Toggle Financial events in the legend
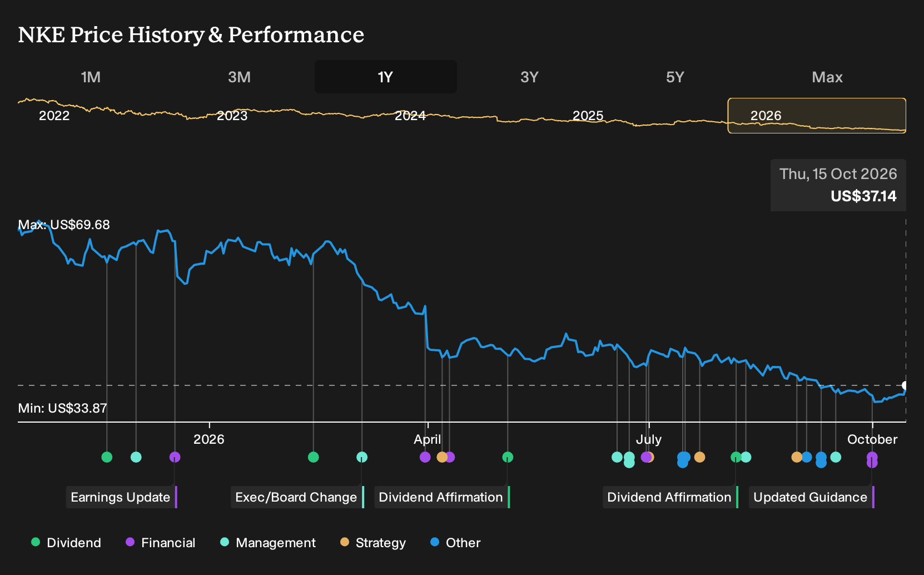 (x=160, y=543)
